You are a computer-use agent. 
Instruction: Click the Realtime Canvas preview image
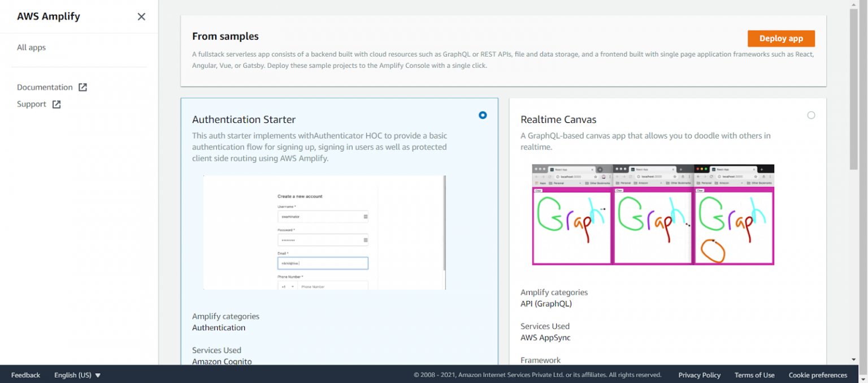[653, 214]
